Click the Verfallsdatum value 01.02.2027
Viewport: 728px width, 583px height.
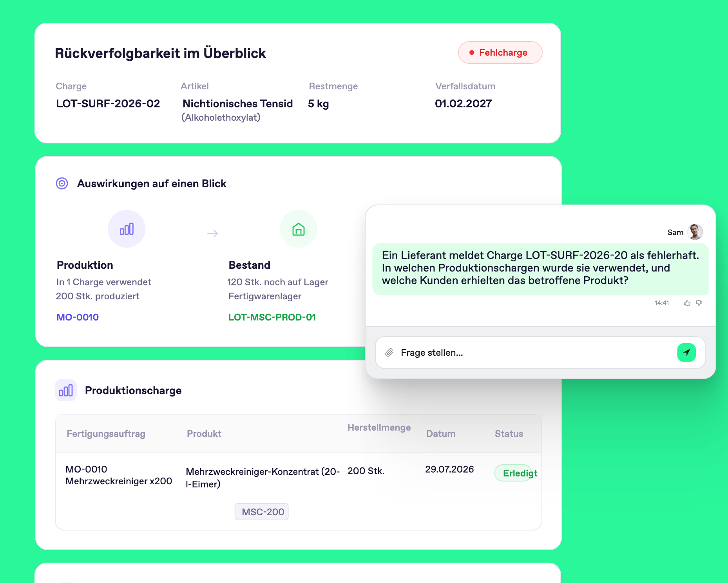coord(463,103)
